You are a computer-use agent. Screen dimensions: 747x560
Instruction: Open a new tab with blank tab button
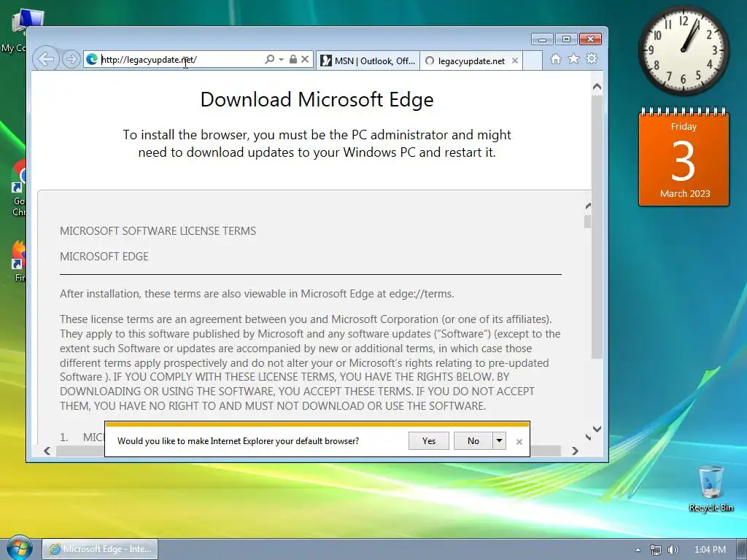(532, 61)
